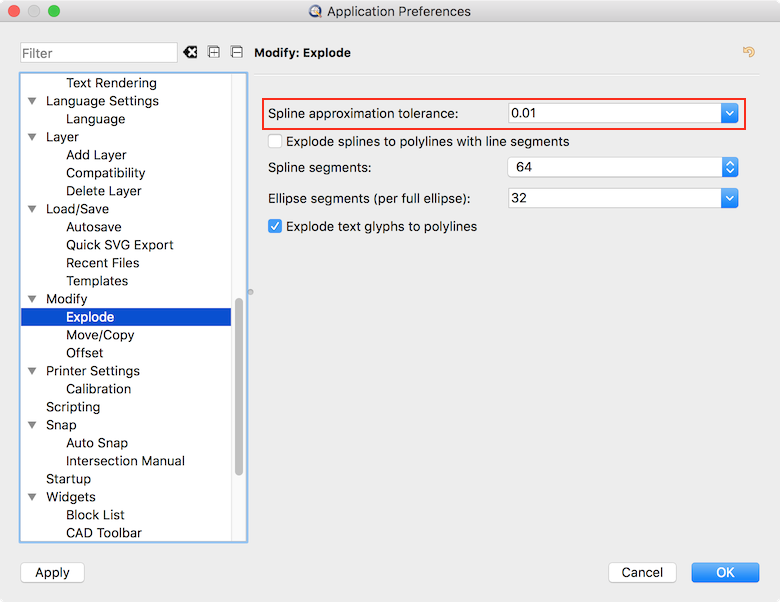Image resolution: width=780 pixels, height=602 pixels.
Task: Collapse the Load/Save tree node
Action: click(x=32, y=209)
